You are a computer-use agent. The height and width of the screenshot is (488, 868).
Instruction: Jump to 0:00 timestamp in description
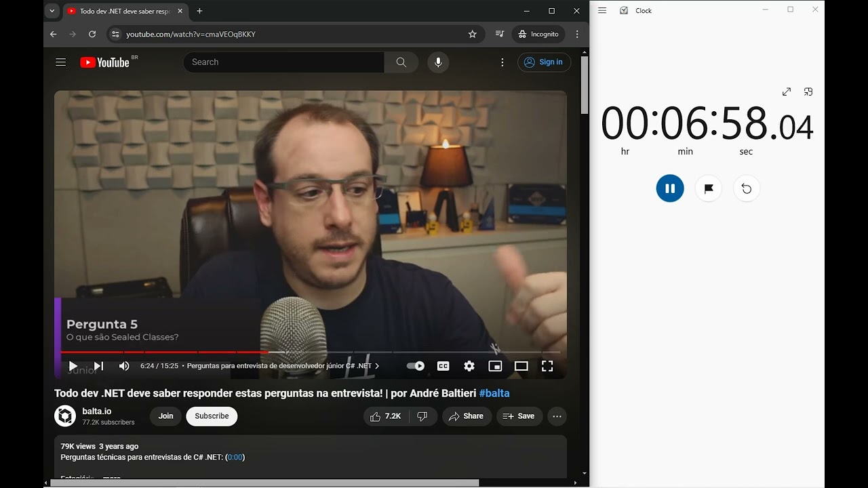click(x=235, y=457)
